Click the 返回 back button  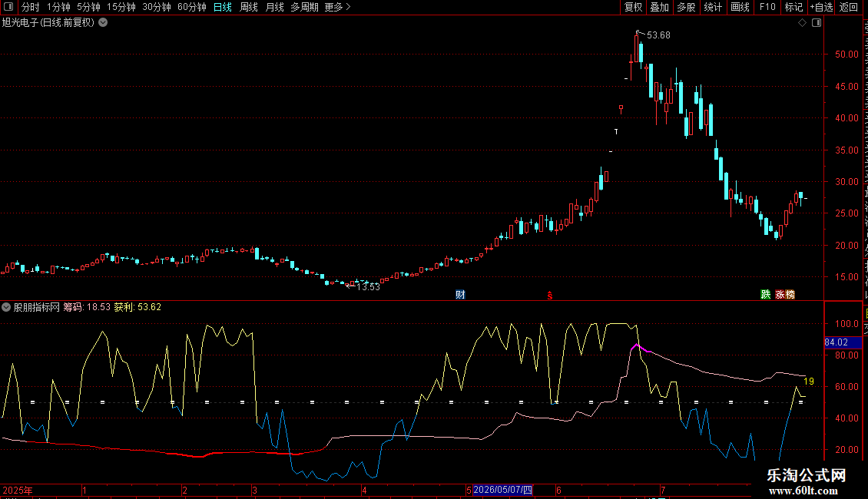tap(848, 7)
